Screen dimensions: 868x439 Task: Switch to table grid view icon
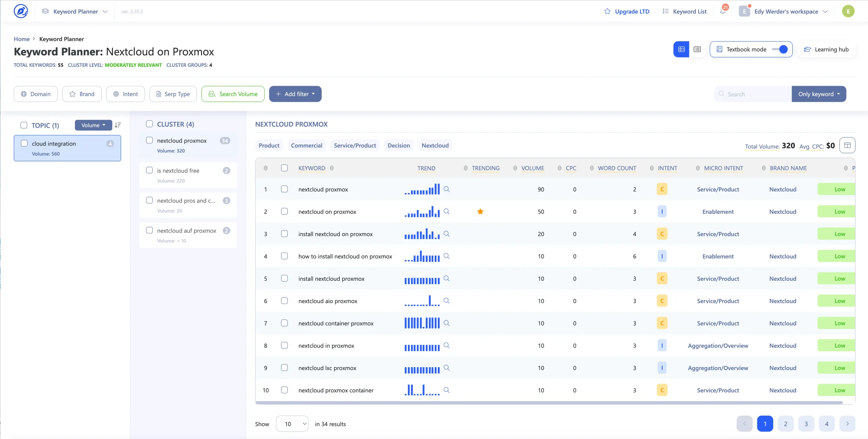[681, 49]
